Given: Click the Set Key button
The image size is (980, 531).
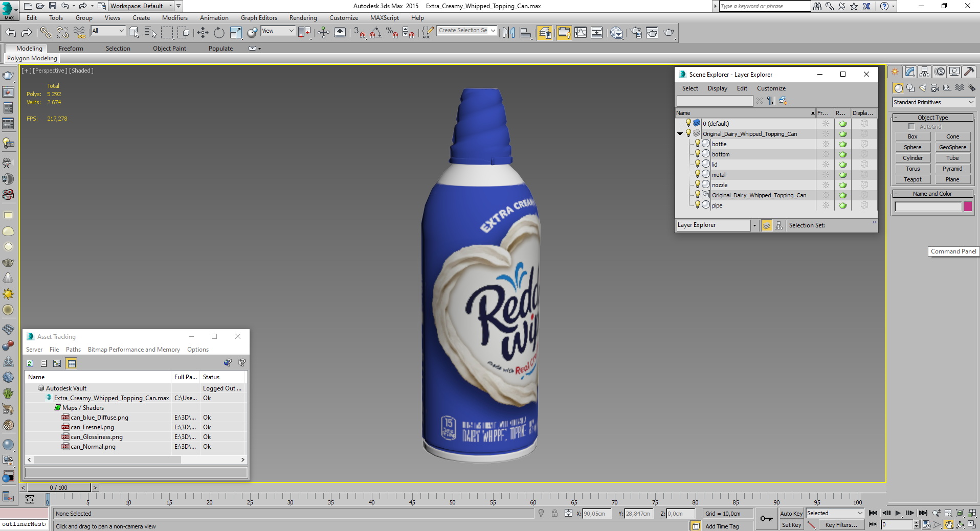Looking at the screenshot, I should pyautogui.click(x=791, y=525).
